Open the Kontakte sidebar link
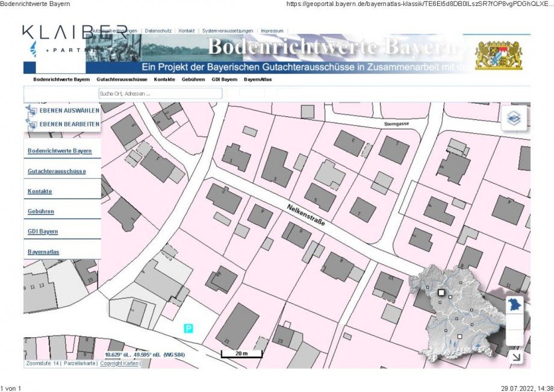Viewport: 554px width, 392px height. (x=40, y=191)
